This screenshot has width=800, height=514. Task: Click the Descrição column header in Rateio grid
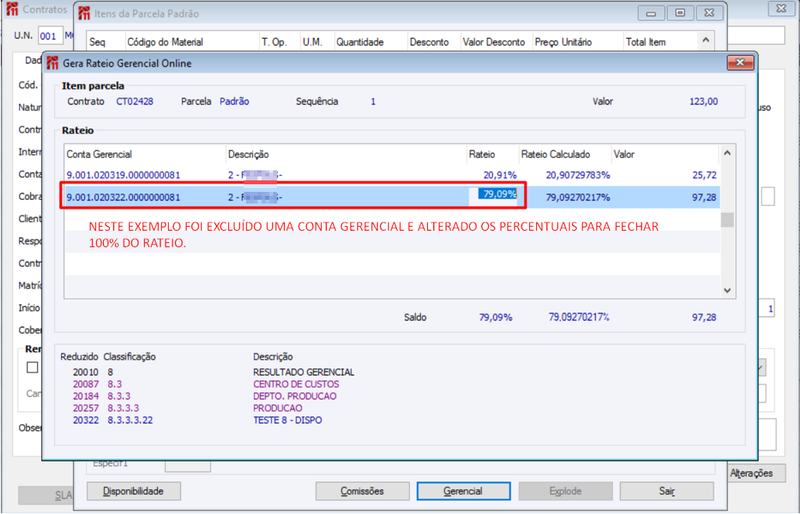(x=346, y=154)
